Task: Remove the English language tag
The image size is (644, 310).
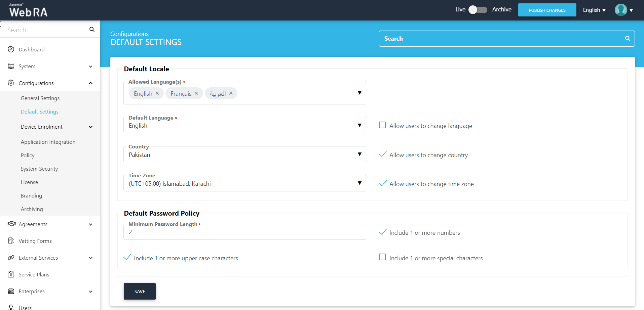Action: [x=157, y=93]
